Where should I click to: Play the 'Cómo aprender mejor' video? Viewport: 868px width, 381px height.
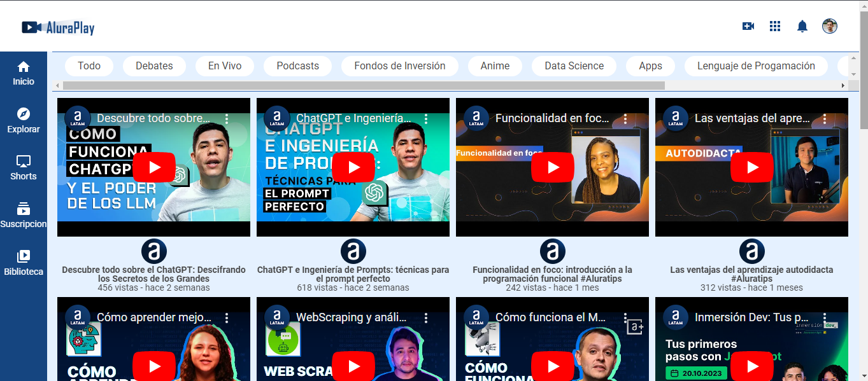tap(154, 366)
